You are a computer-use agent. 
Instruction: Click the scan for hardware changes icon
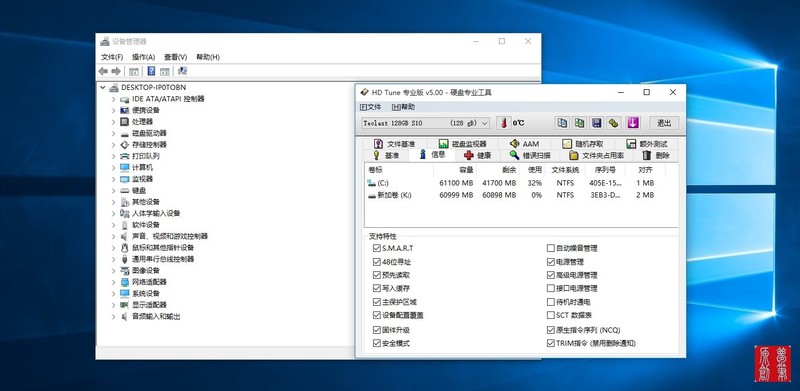[183, 71]
